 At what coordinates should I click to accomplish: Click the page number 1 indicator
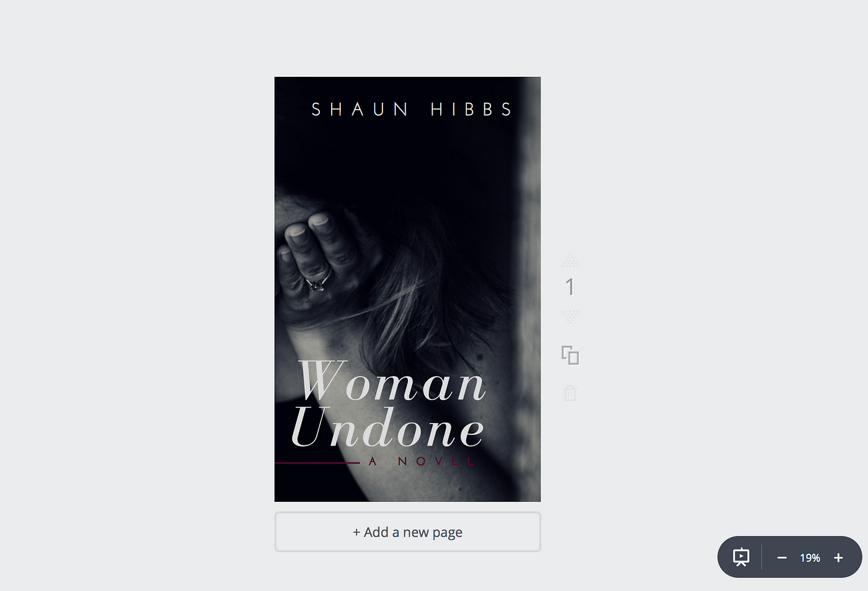[570, 287]
